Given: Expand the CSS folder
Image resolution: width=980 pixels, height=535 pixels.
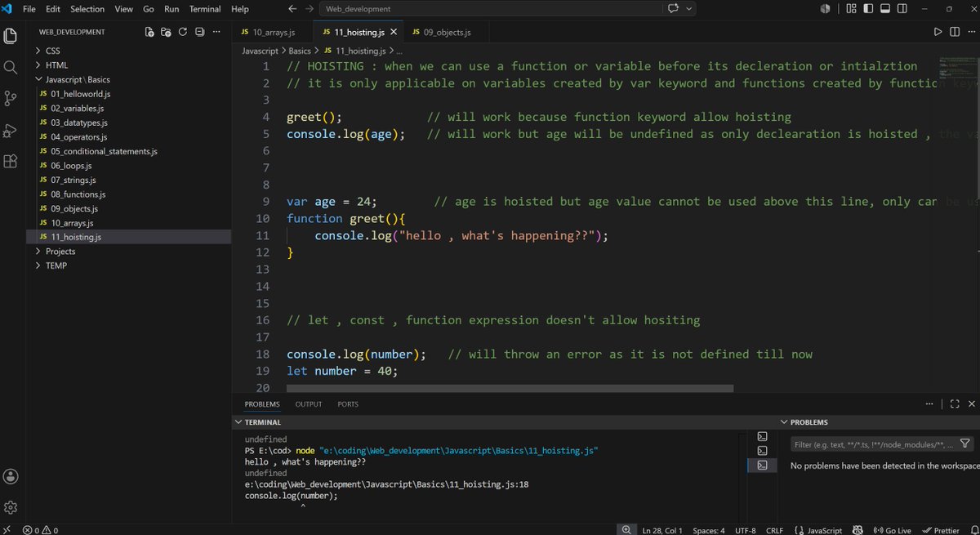Looking at the screenshot, I should (x=52, y=51).
